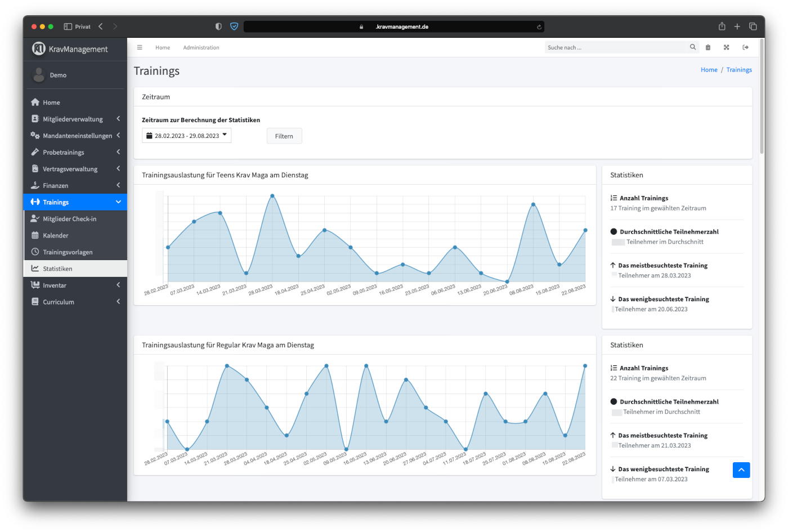Click the Trainingsvorlagen clock icon
The width and height of the screenshot is (788, 532).
point(35,252)
